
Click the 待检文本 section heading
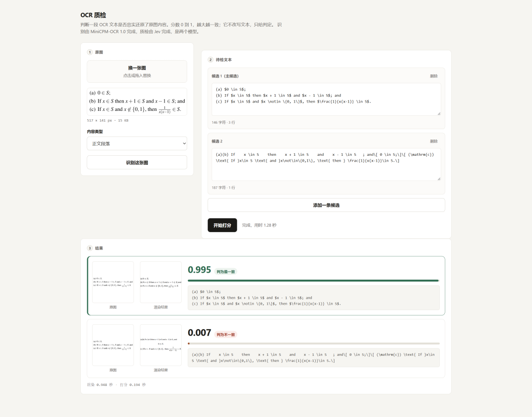click(x=224, y=60)
